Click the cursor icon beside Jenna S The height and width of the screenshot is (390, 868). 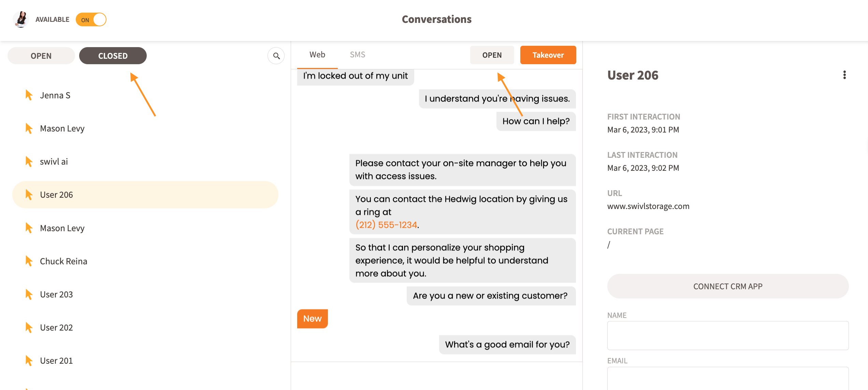(29, 95)
